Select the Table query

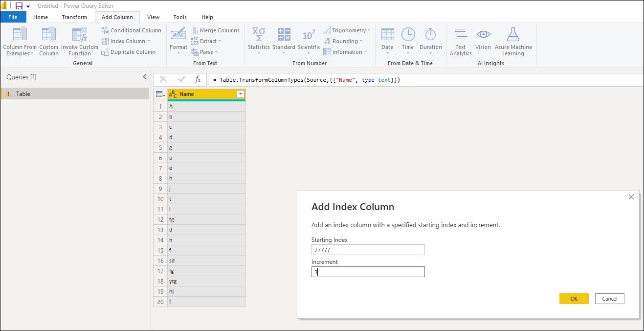coord(75,94)
